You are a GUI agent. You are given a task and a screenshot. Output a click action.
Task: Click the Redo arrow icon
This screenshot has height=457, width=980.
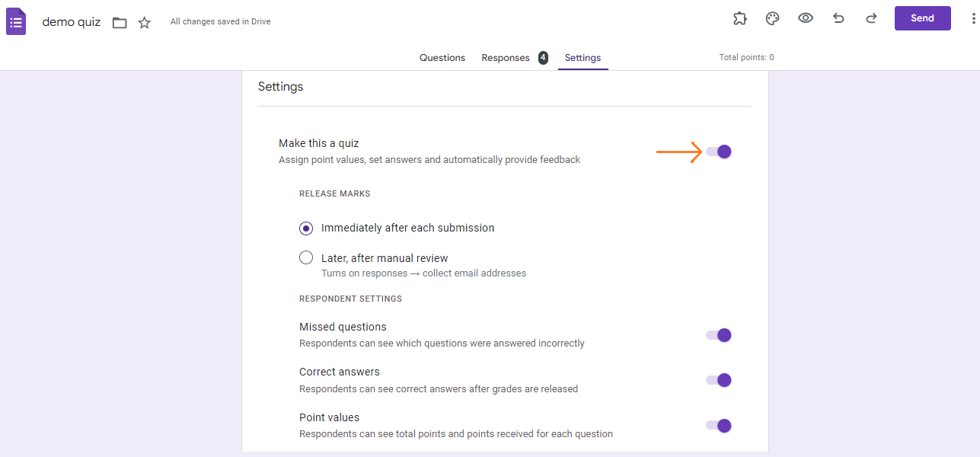point(871,18)
